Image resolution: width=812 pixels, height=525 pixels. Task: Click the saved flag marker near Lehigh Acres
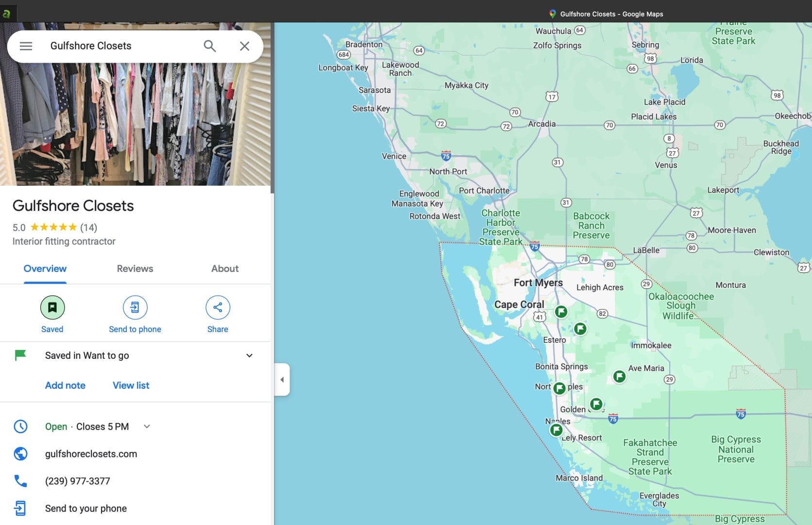561,312
